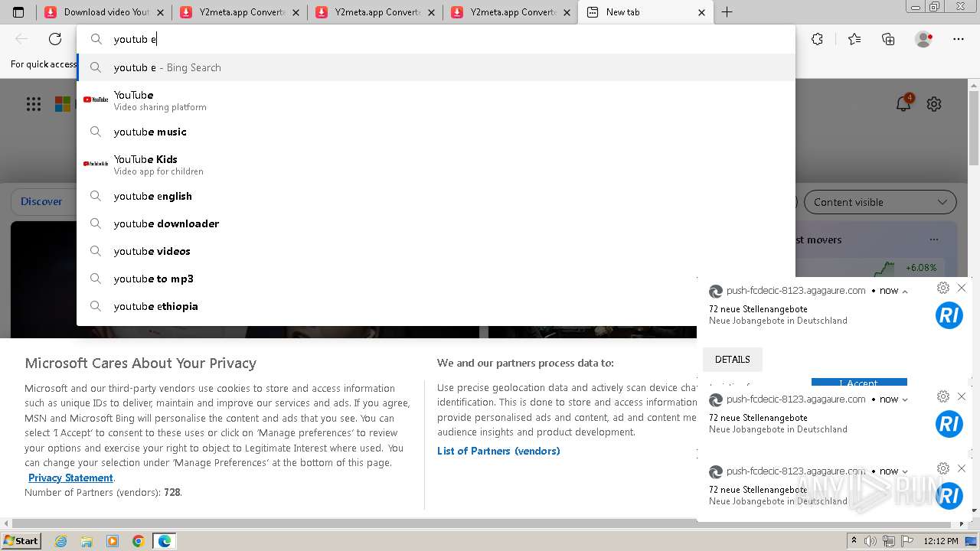The height and width of the screenshot is (551, 980).
Task: Open the Discover feed tab
Action: pyautogui.click(x=41, y=201)
